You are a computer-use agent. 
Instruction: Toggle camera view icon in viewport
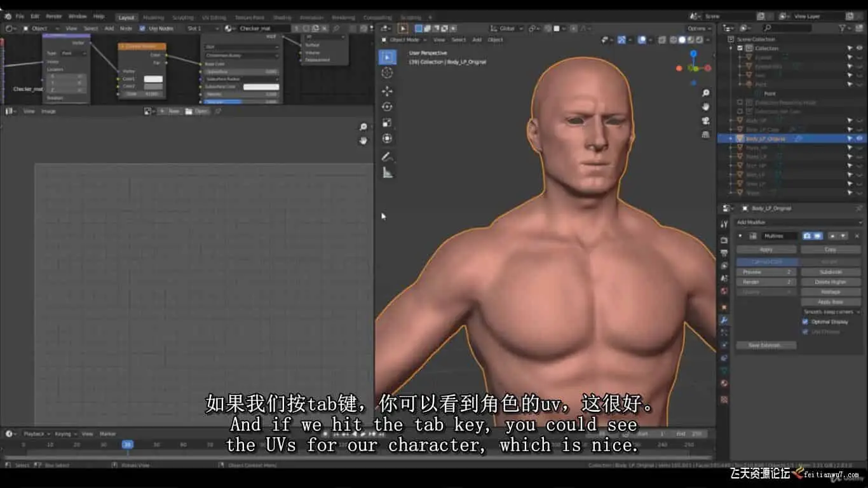[x=706, y=121]
